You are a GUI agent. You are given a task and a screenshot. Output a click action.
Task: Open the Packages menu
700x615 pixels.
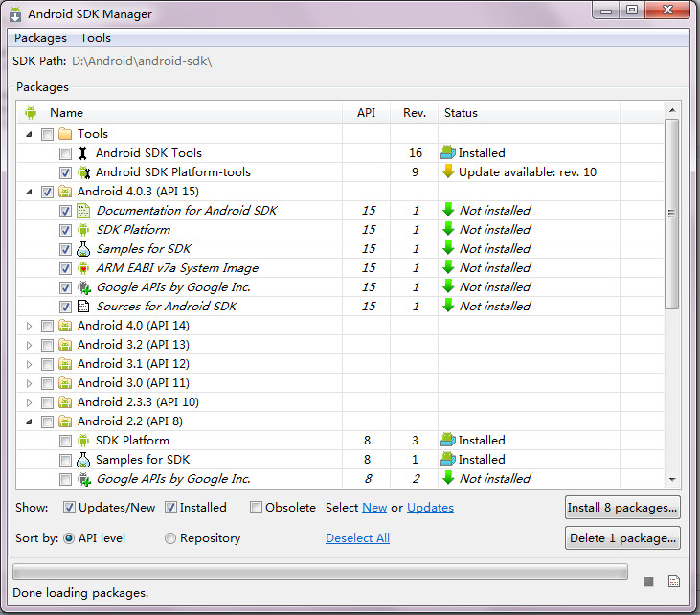(40, 38)
